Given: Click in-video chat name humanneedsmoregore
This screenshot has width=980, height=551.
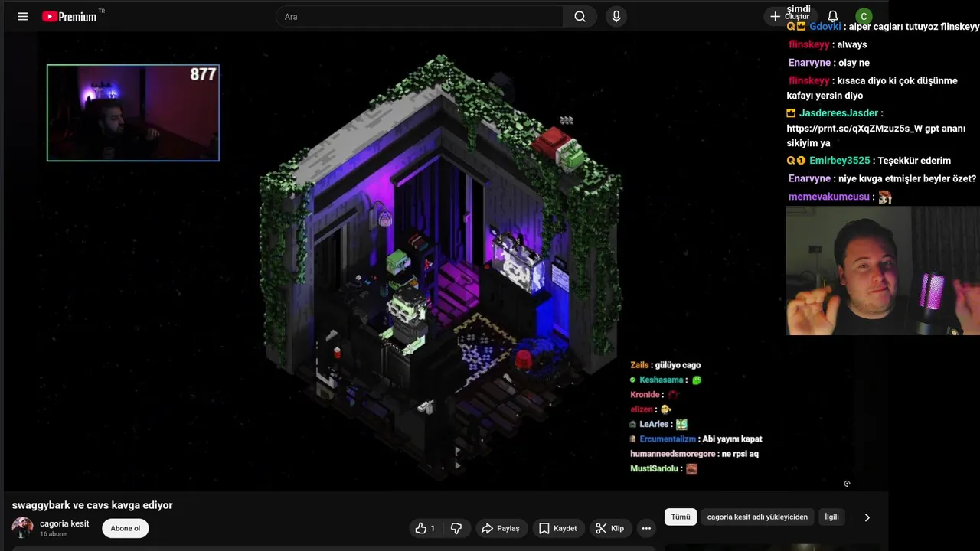Looking at the screenshot, I should click(x=673, y=454).
